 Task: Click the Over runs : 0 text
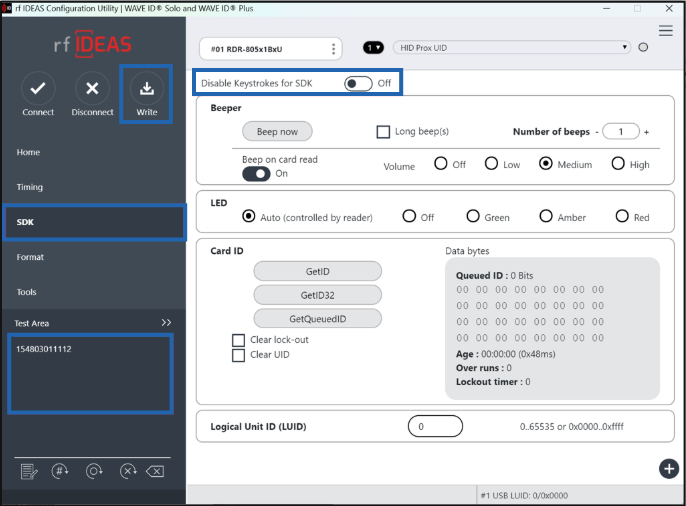click(483, 368)
